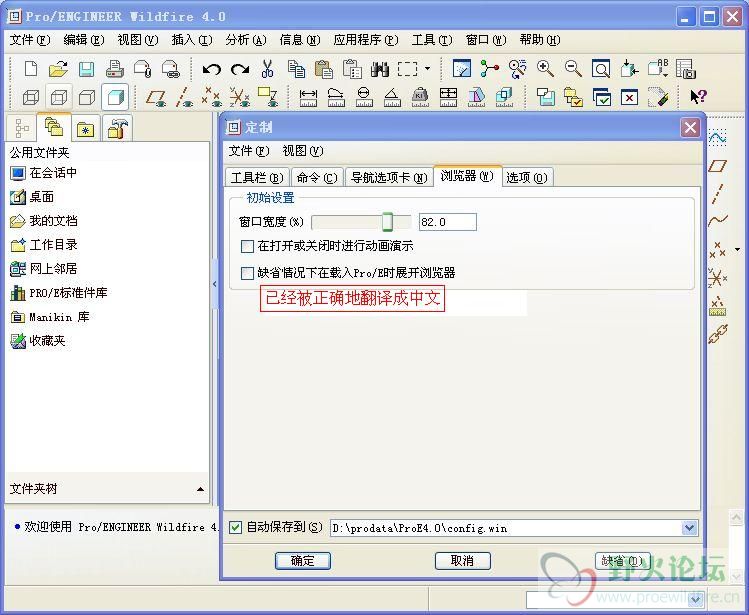Enable expand browser on Pro/E load checkbox

[247, 273]
